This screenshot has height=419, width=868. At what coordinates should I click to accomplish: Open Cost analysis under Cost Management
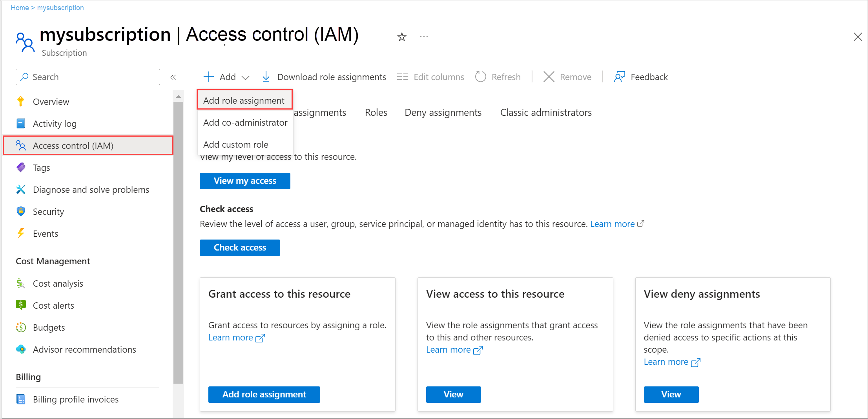58,283
